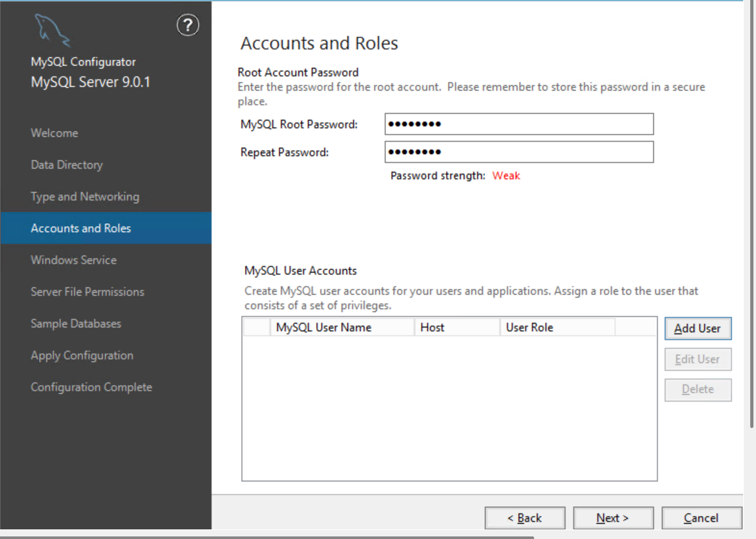Select Configuration Complete step
Viewport: 756px width, 539px height.
click(92, 387)
